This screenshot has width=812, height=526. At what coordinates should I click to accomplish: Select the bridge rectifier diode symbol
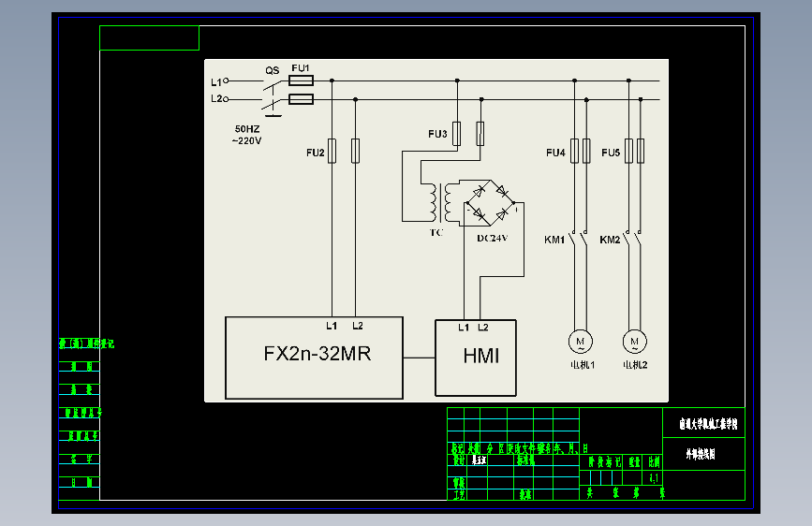[x=490, y=203]
